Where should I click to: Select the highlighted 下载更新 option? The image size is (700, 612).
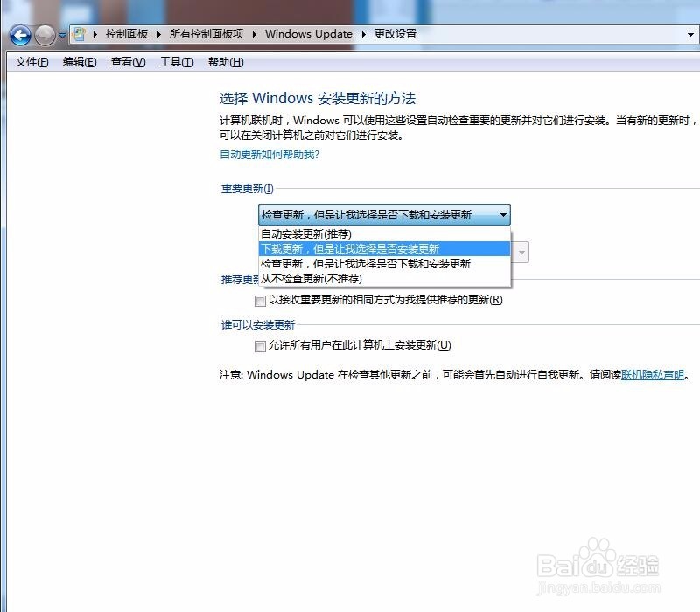[350, 248]
